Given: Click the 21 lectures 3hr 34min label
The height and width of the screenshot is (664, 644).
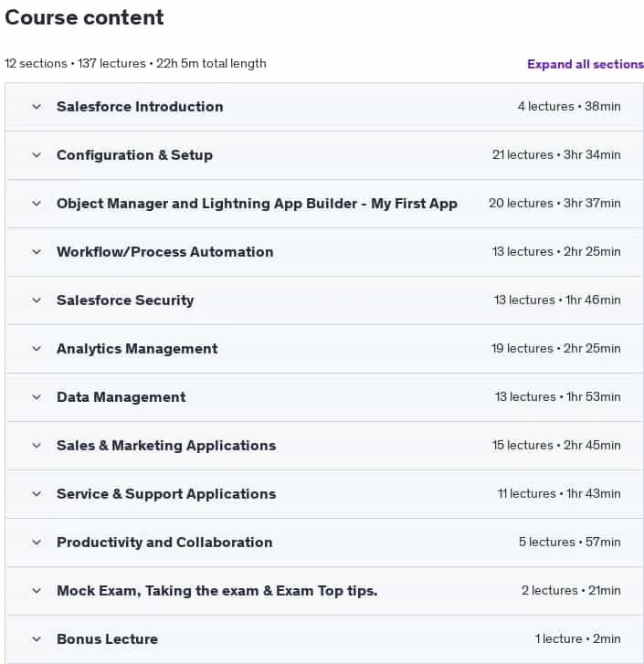Looking at the screenshot, I should pos(556,155).
